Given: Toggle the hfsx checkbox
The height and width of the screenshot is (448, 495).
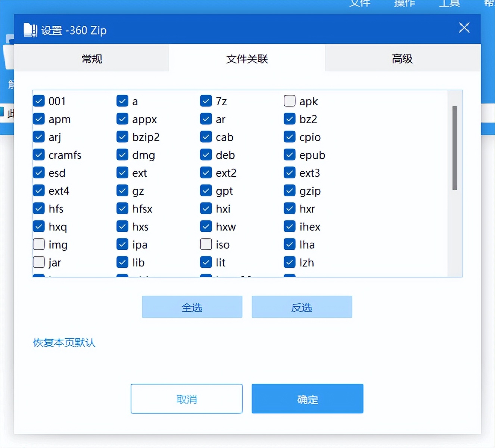Looking at the screenshot, I should tap(122, 208).
